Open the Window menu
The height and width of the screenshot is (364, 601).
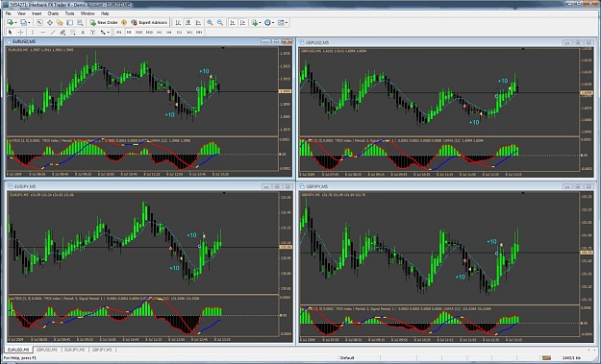point(88,13)
